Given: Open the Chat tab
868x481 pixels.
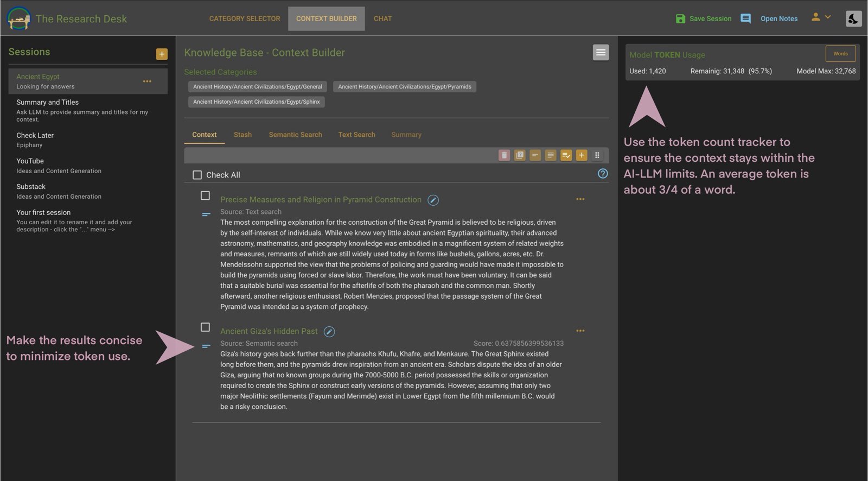Looking at the screenshot, I should 382,18.
